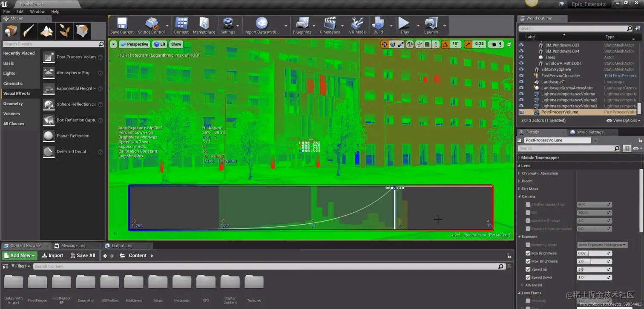Image resolution: width=644 pixels, height=309 pixels.
Task: Open the Filters dropdown in Content Browser
Action: [x=20, y=266]
